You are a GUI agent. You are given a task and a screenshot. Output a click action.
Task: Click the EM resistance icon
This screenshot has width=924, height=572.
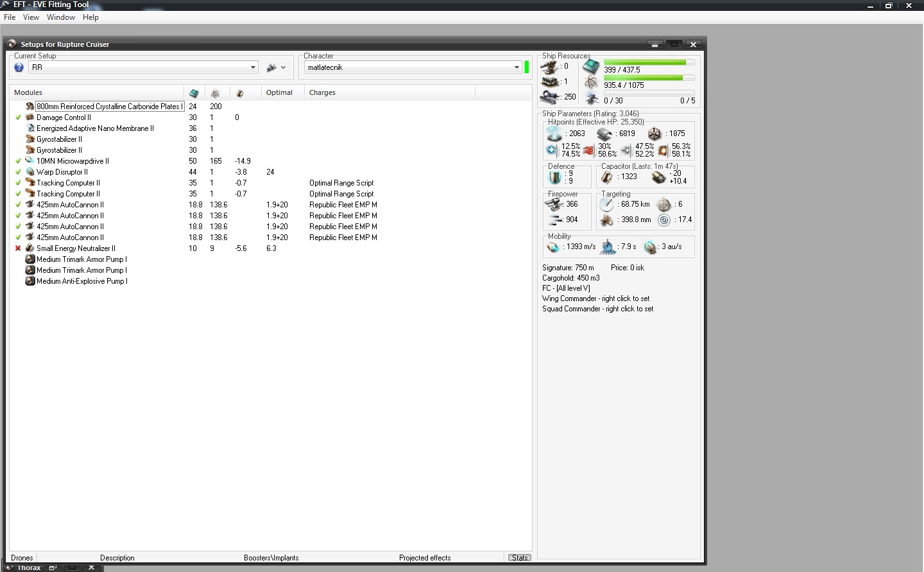coord(552,150)
